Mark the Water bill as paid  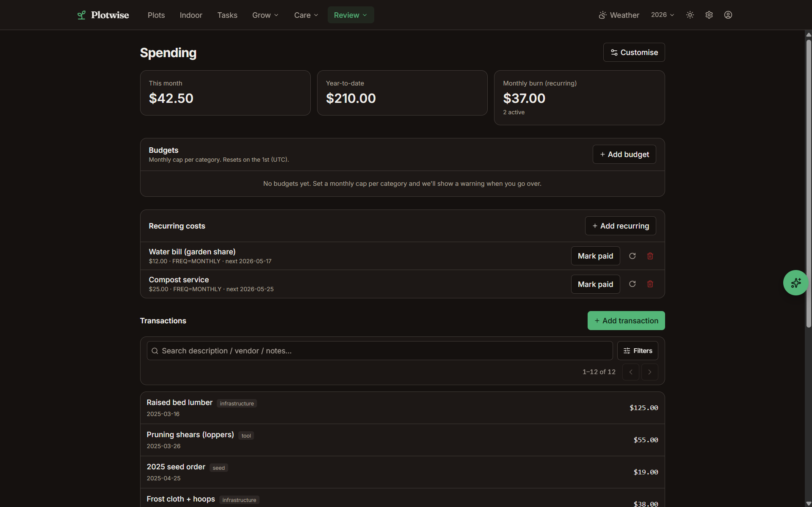[595, 256]
